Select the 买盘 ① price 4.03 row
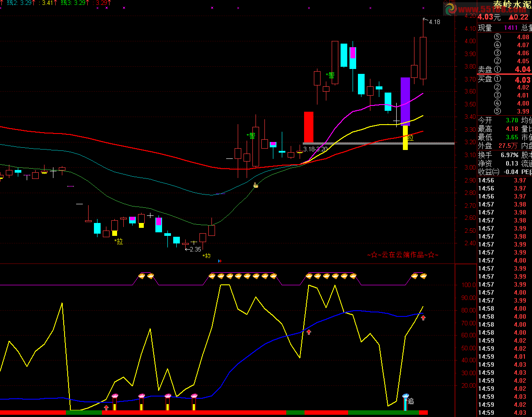Viewport: 532px width, 417px height. 504,79
